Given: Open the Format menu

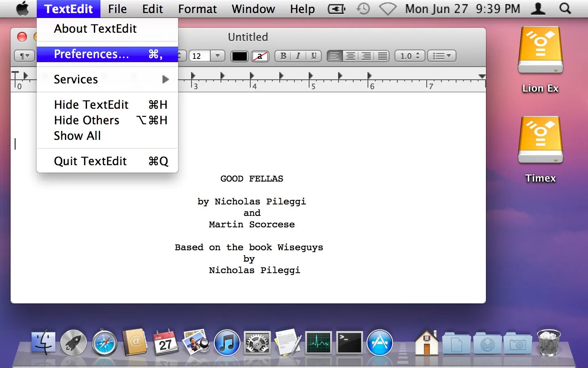Looking at the screenshot, I should [197, 9].
